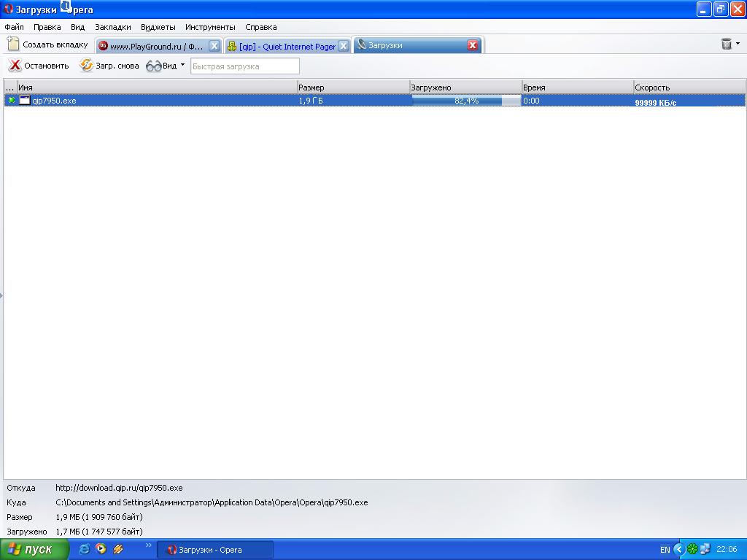Open the closed tabs trash icon
This screenshot has height=560, width=747.
pyautogui.click(x=727, y=44)
